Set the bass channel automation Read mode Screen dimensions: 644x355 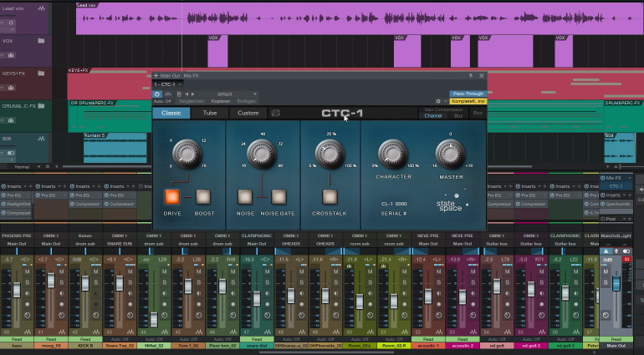(17, 339)
